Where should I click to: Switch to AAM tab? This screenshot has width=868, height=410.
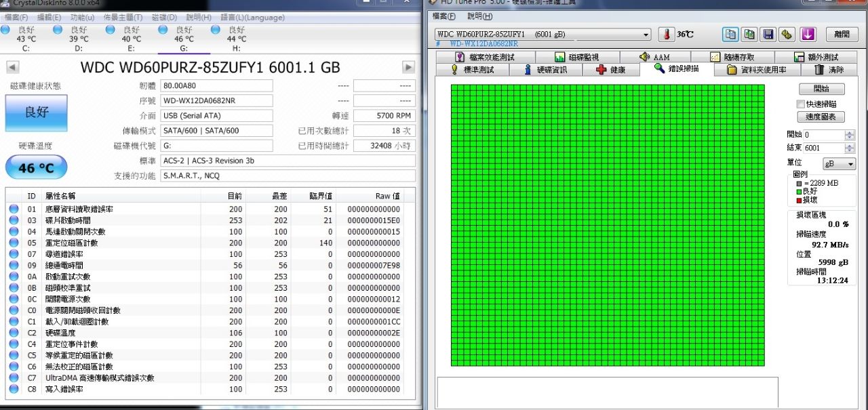[x=654, y=58]
